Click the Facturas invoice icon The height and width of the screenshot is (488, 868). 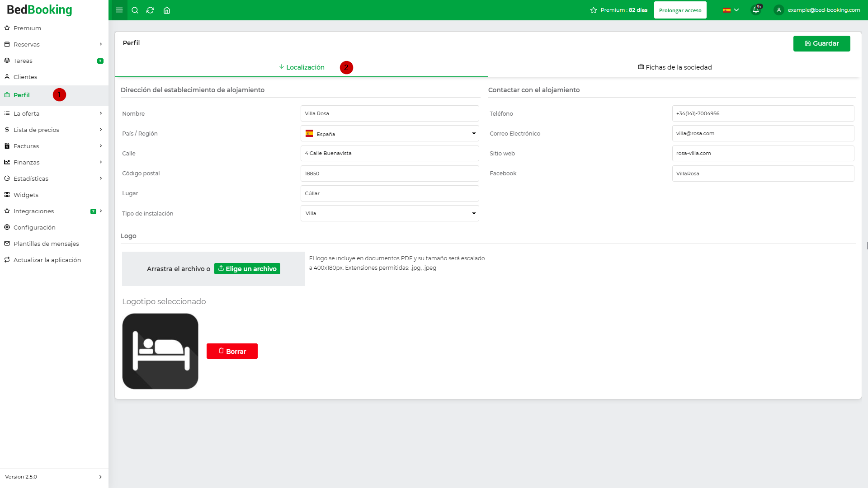click(7, 146)
